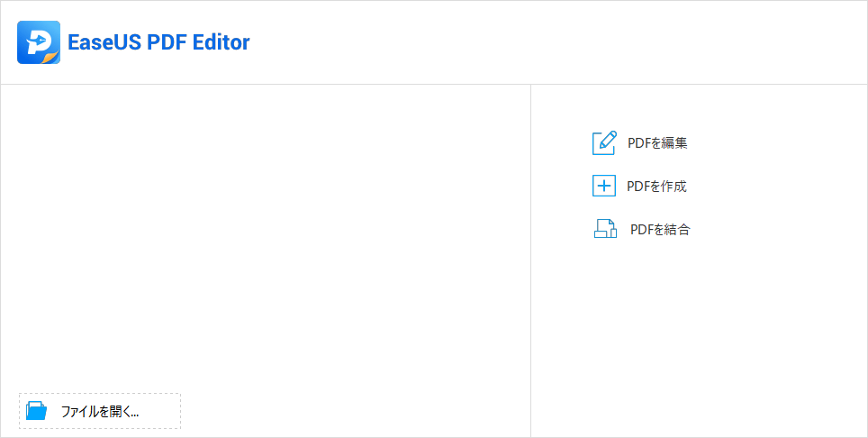Click the ellipsis after ファイルを開く
868x438 pixels.
(x=133, y=413)
